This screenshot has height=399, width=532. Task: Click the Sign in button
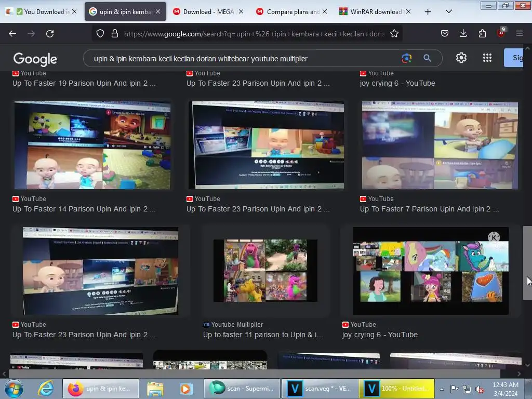(514, 58)
